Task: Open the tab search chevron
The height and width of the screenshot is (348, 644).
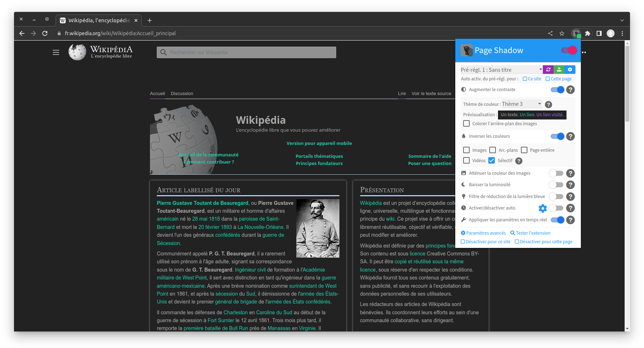Action: coord(622,20)
